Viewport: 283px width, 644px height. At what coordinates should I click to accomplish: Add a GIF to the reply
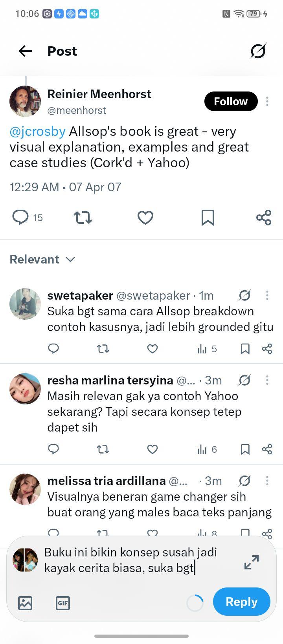point(63,603)
